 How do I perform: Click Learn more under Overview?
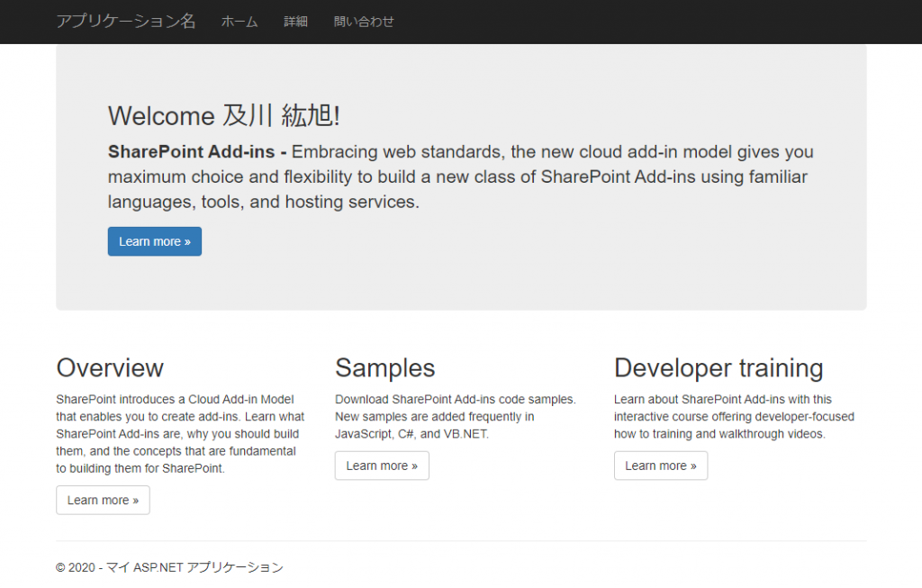[x=103, y=500]
